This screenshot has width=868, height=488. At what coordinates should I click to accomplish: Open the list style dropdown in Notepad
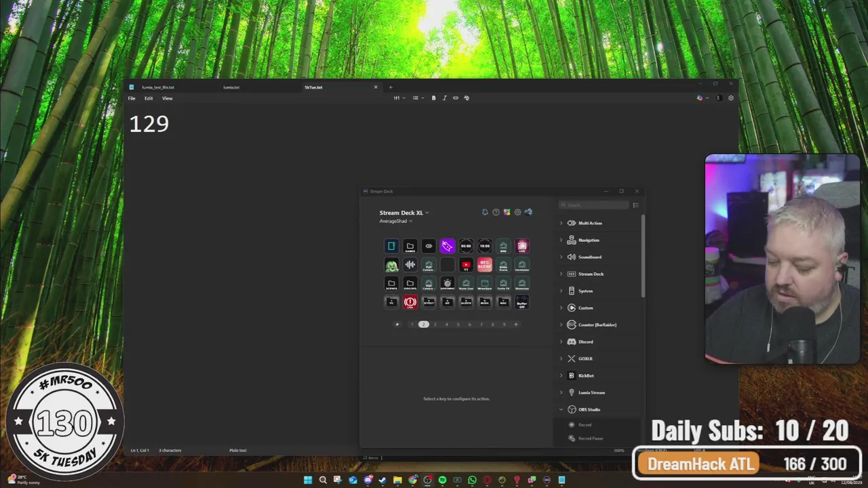click(418, 98)
